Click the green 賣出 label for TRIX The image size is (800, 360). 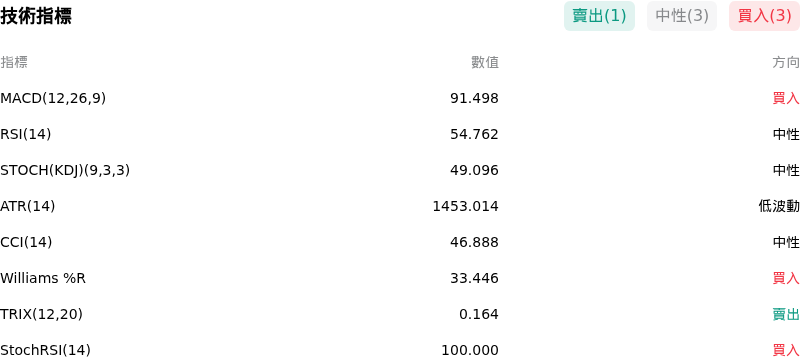(x=786, y=314)
